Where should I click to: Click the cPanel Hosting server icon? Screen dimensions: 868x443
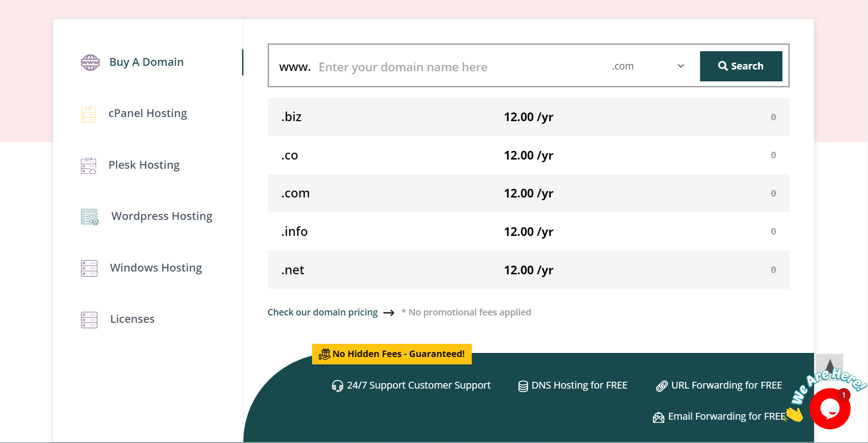pos(88,114)
